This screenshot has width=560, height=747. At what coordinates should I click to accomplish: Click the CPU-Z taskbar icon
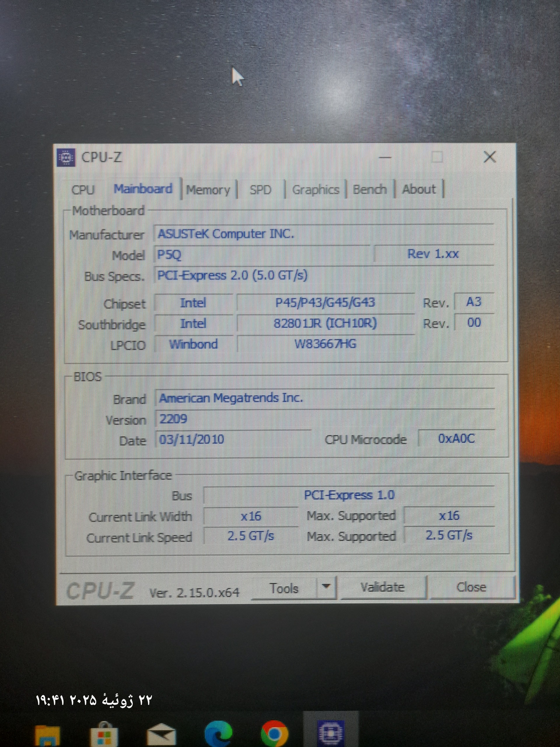click(x=331, y=734)
